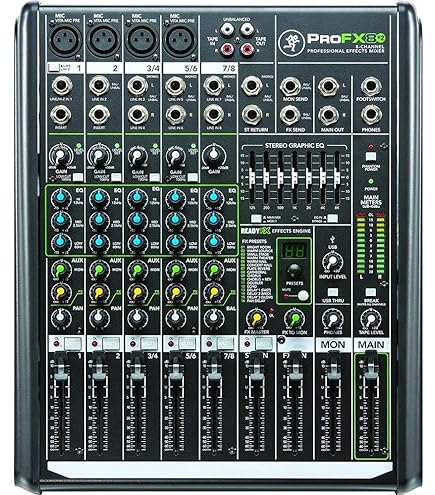Toggle the USB THRU switch
Screen dimensions: 435x495
[332, 292]
